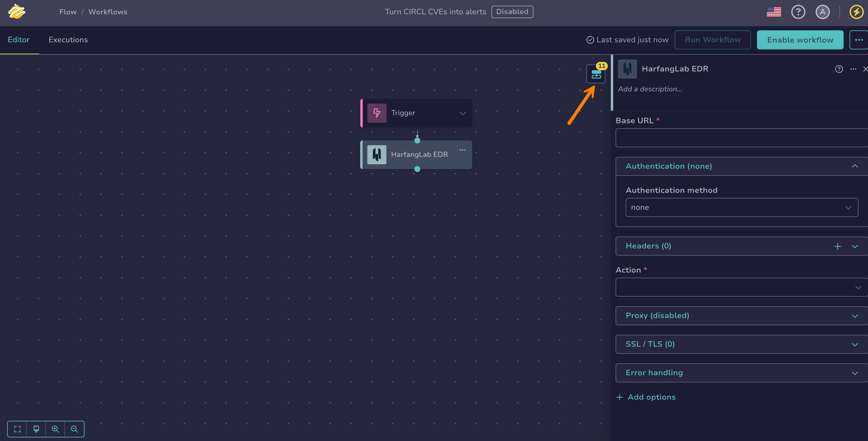Click the fit-to-screen canvas icon
868x441 pixels.
pos(17,429)
